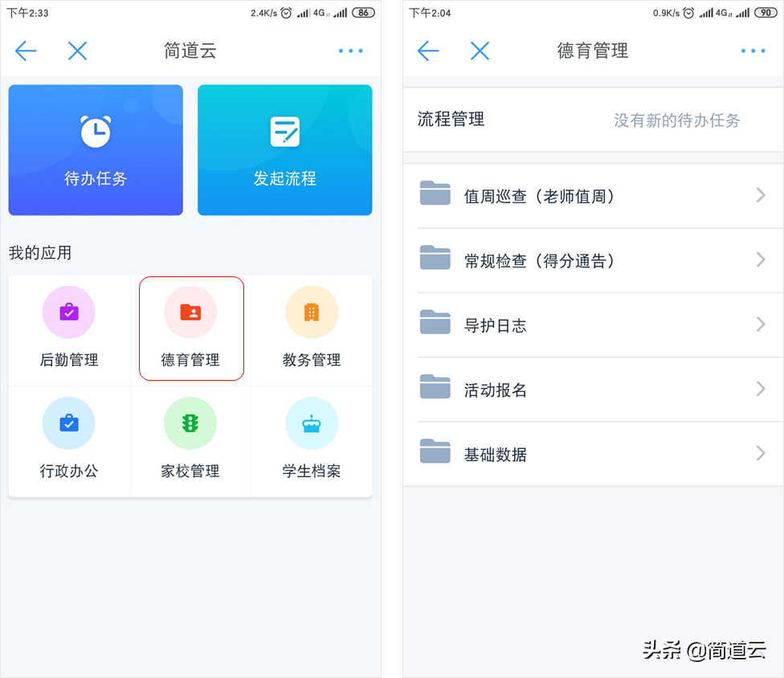
Task: Close the 德育管理 page with the X
Action: [x=480, y=51]
